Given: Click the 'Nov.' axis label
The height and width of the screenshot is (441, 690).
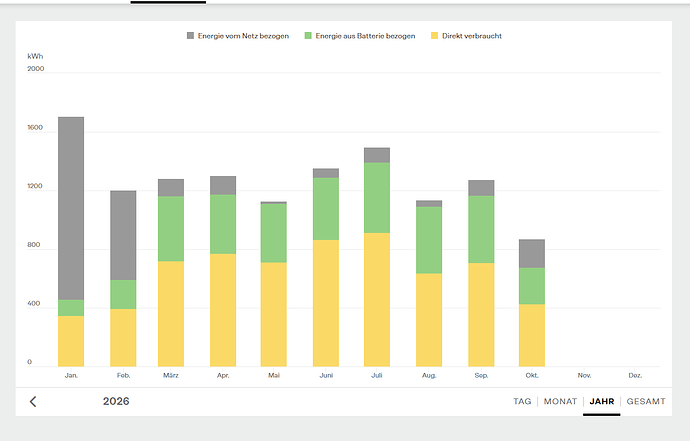Looking at the screenshot, I should (584, 375).
